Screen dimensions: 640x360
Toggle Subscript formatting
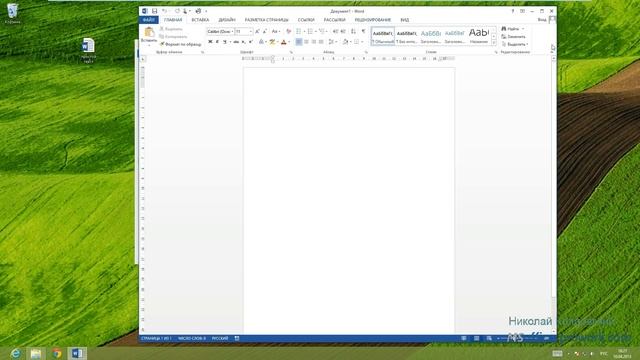pos(243,42)
